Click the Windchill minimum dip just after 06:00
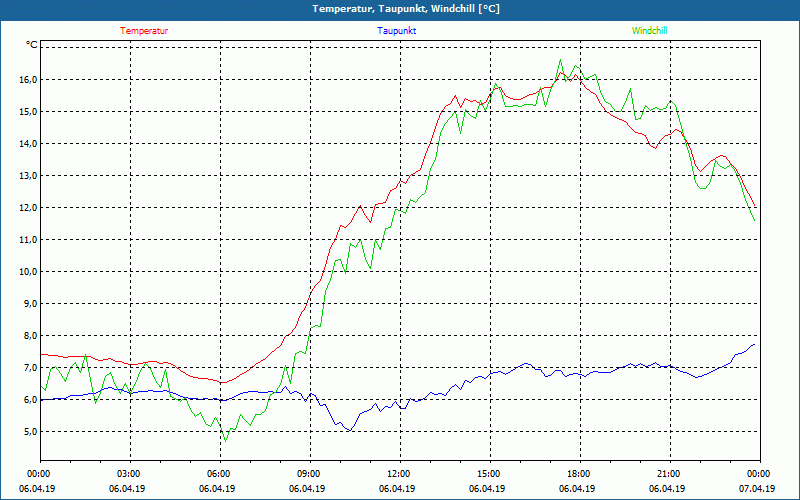 coord(226,441)
